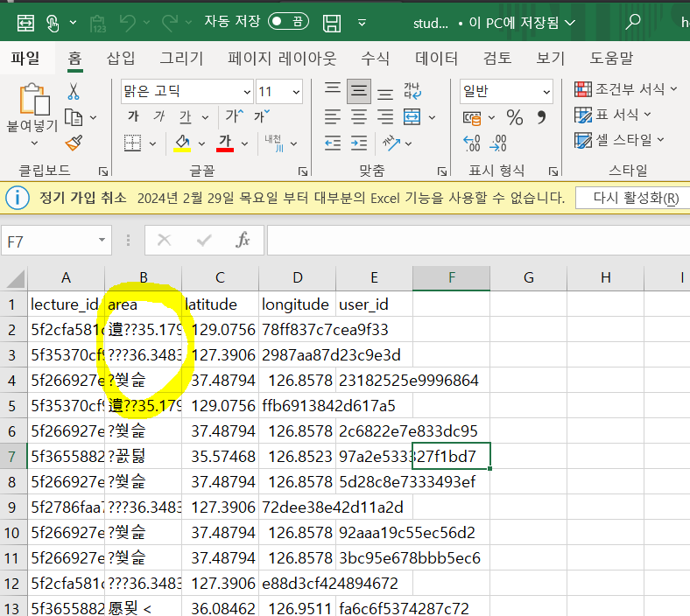The image size is (690, 616).
Task: Switch to 페이지 레이아웃 tab
Action: point(282,58)
